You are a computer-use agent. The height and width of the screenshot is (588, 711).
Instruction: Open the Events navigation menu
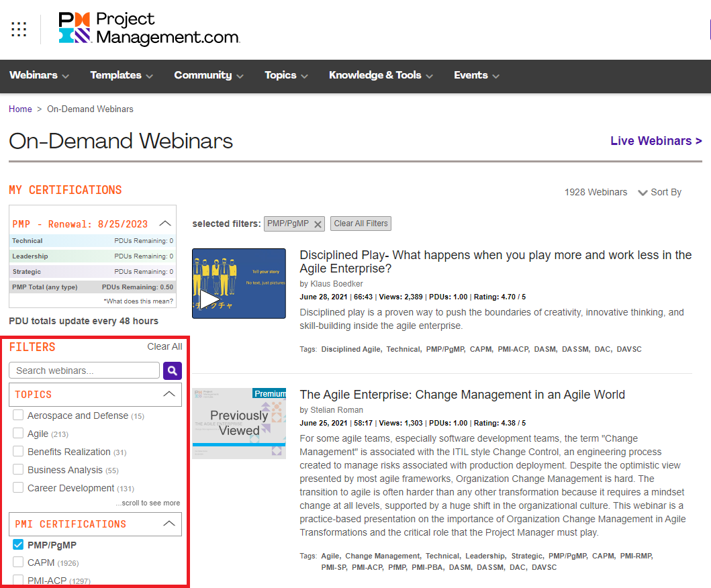click(477, 75)
